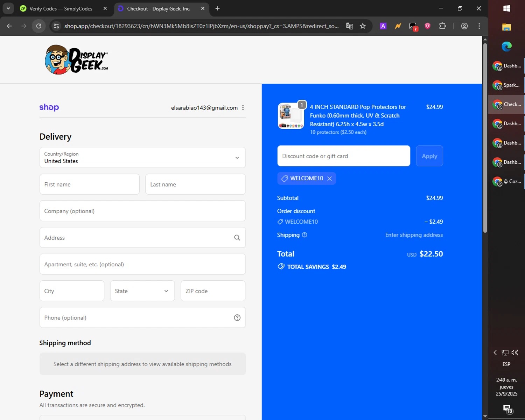Screen dimensions: 525x420
Task: Click the City field
Action: click(72, 291)
